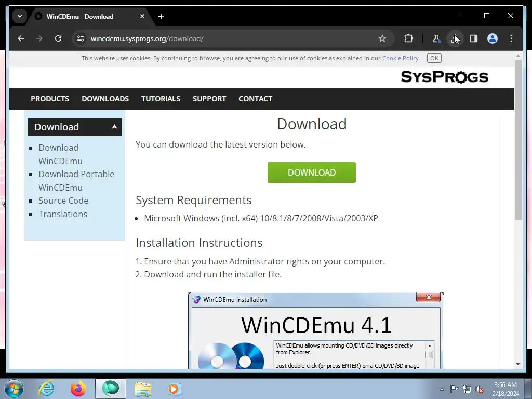Open the TUTORIALS menu
This screenshot has height=399, width=532.
click(x=161, y=99)
